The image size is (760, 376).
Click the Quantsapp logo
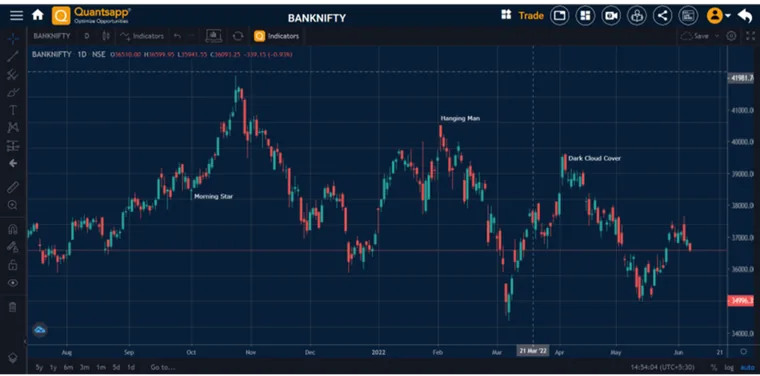tap(92, 16)
